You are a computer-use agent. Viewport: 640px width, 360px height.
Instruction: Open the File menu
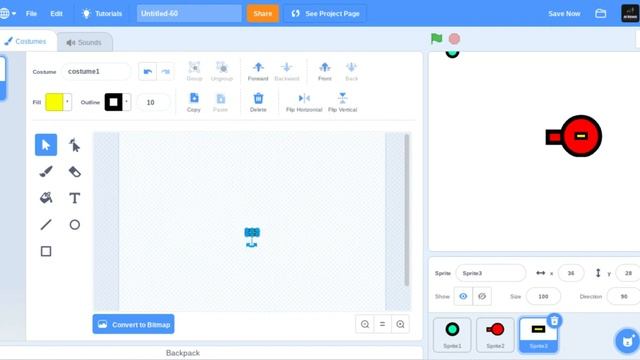pyautogui.click(x=31, y=13)
